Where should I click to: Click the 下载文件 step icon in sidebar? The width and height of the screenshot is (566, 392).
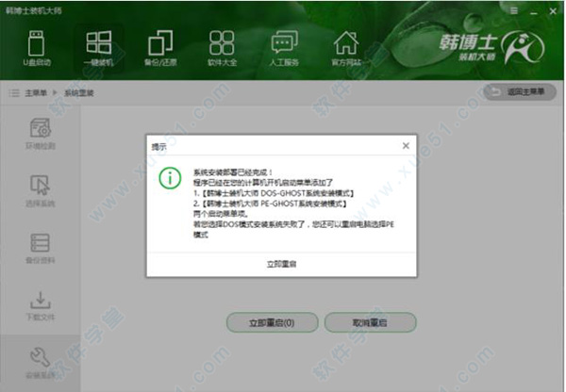click(40, 300)
